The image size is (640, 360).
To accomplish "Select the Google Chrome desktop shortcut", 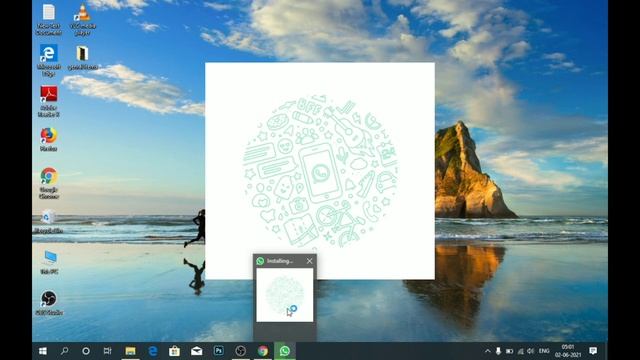I will tap(49, 183).
